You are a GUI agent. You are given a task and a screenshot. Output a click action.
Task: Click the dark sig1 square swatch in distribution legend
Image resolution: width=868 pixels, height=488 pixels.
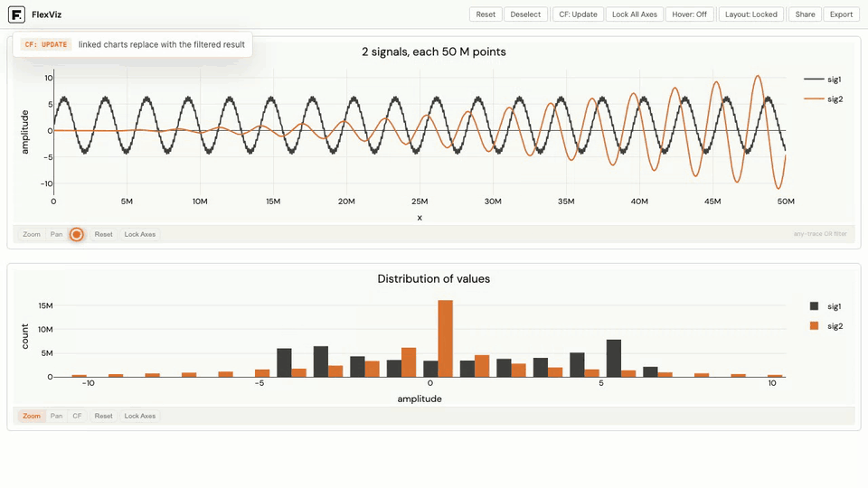coord(814,306)
